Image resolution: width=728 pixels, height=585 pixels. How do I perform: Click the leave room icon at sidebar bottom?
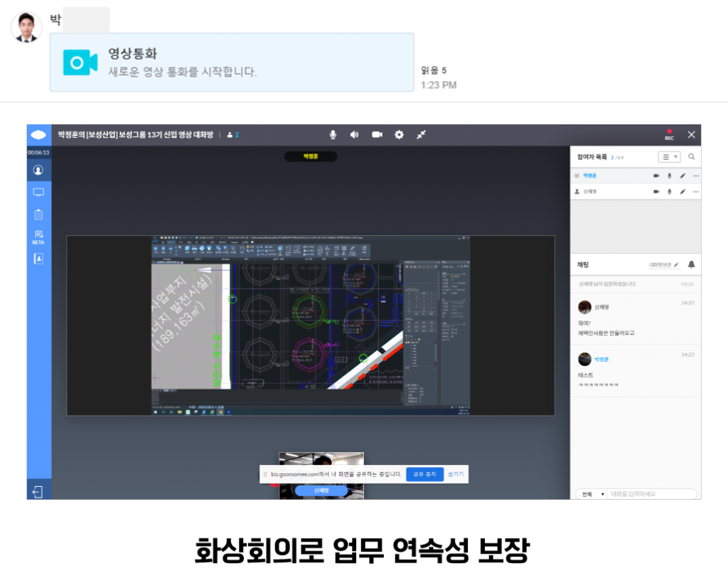click(38, 492)
